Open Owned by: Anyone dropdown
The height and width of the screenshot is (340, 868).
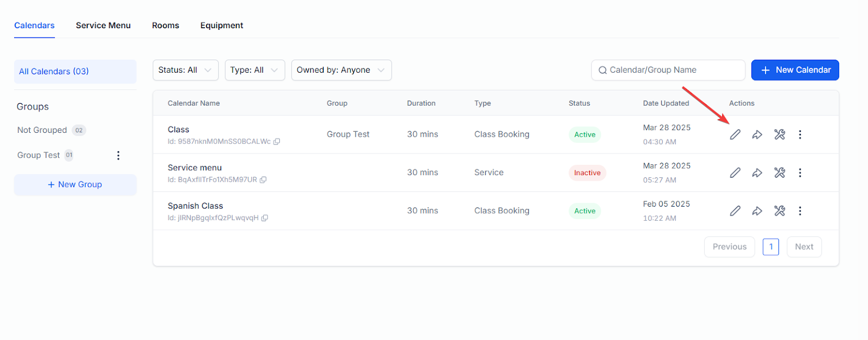tap(341, 70)
